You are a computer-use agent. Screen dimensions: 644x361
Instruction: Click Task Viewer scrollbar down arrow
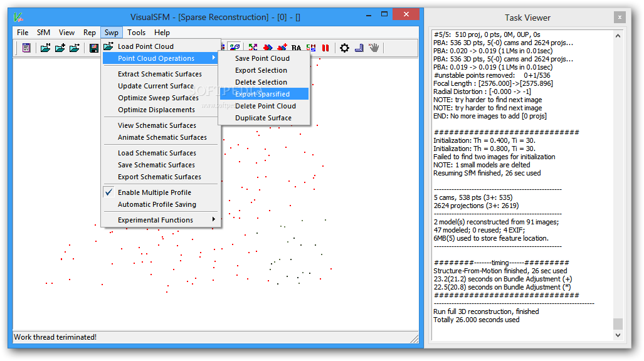tap(618, 335)
